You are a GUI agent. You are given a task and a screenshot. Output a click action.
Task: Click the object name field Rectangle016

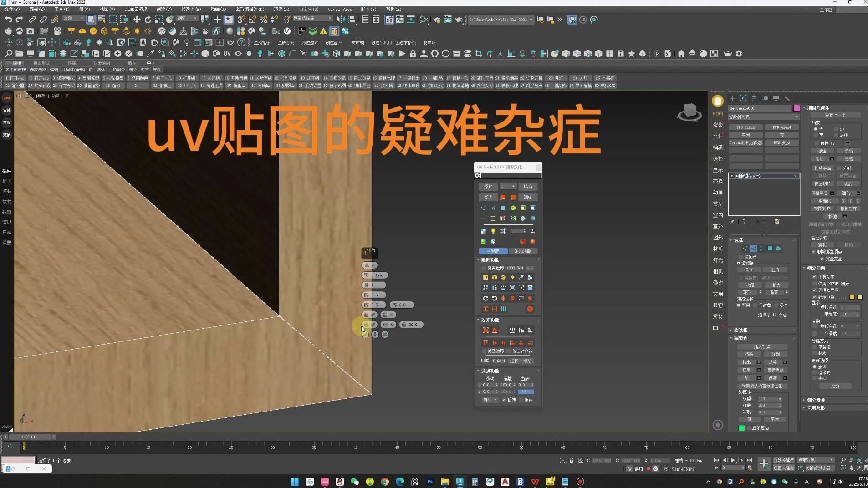tap(760, 108)
